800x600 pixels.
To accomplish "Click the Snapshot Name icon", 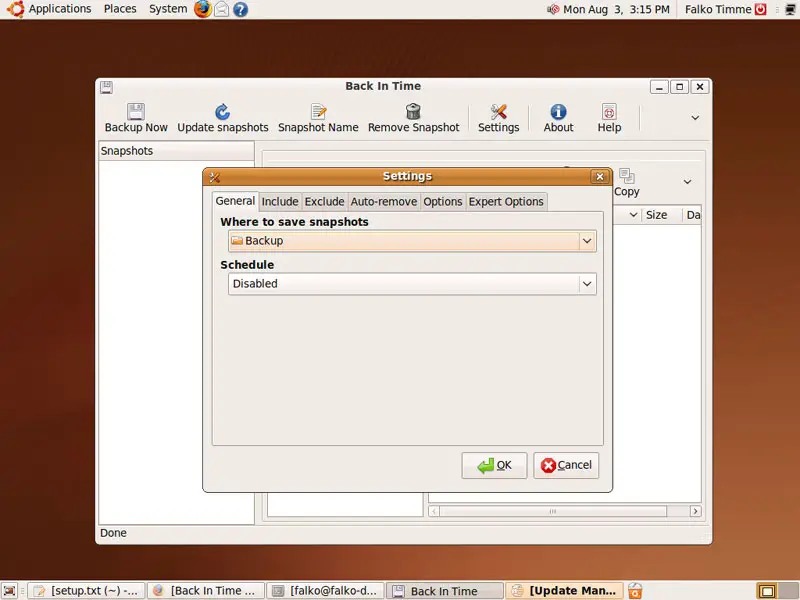I will click(318, 112).
